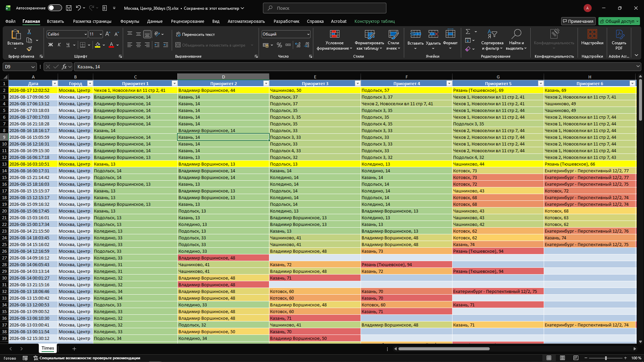Click the Copy icon in clipboard group
Screen dimensions: 644x362
point(29,41)
